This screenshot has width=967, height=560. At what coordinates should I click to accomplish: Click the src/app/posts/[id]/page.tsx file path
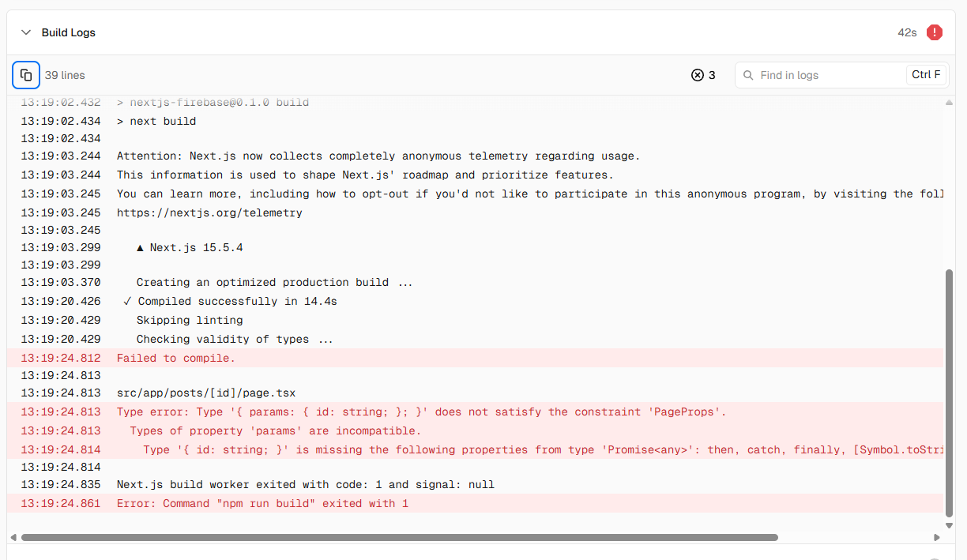206,393
